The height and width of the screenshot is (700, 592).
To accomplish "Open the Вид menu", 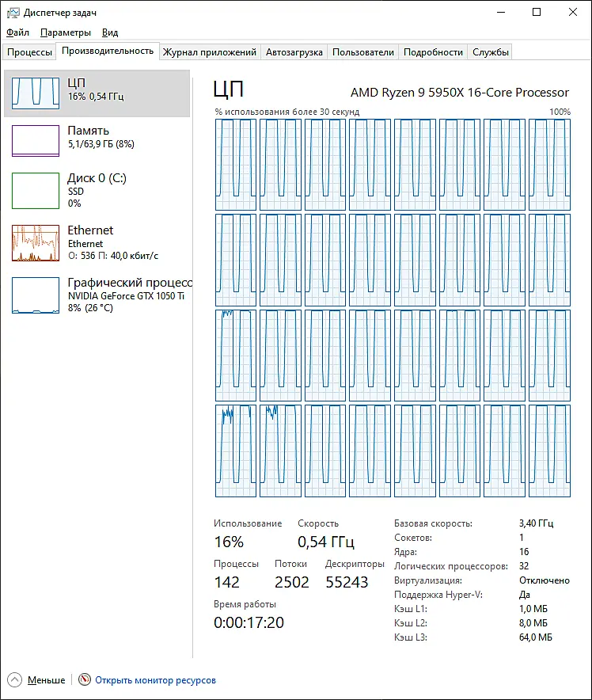I will pos(110,32).
